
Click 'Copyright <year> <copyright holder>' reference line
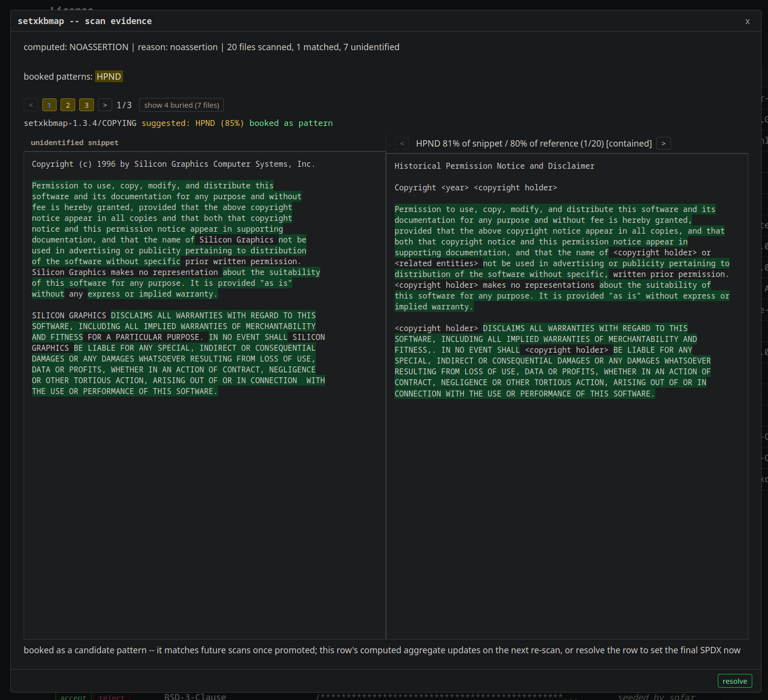[x=476, y=187]
